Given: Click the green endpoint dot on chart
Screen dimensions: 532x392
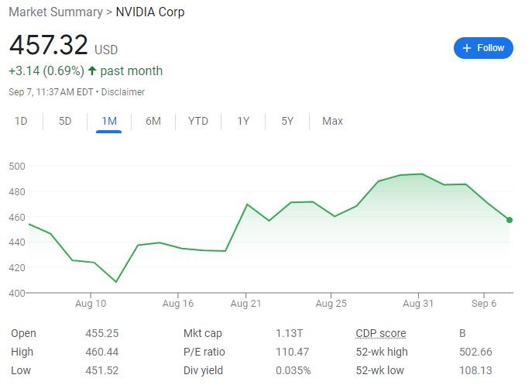Looking at the screenshot, I should pos(509,220).
